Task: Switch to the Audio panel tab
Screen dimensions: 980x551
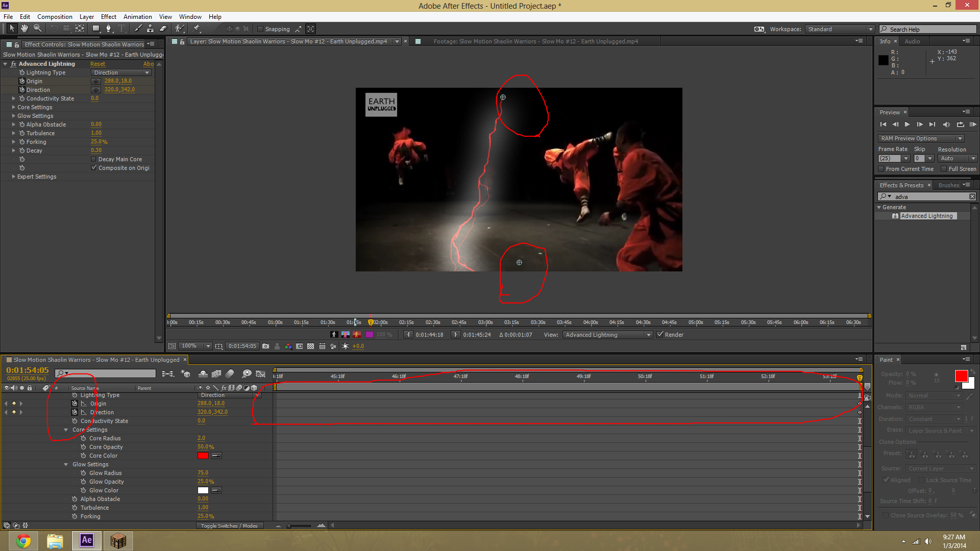Action: point(912,41)
